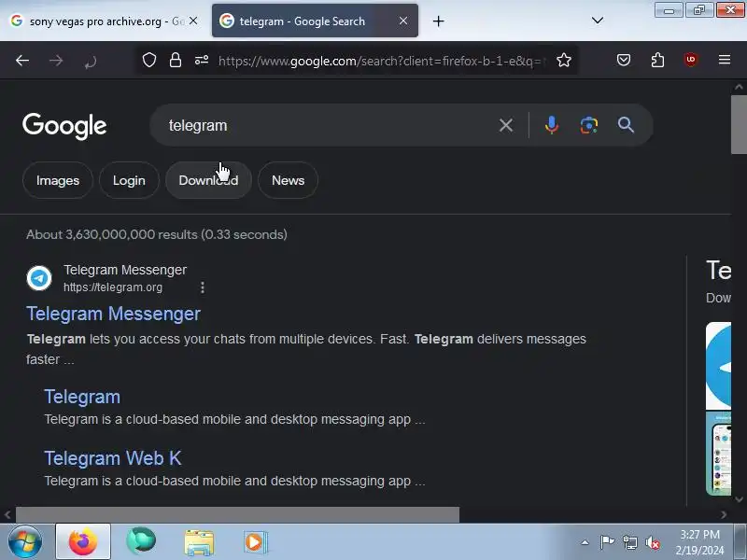
Task: Reload the page with the refresh arrow
Action: click(x=90, y=61)
